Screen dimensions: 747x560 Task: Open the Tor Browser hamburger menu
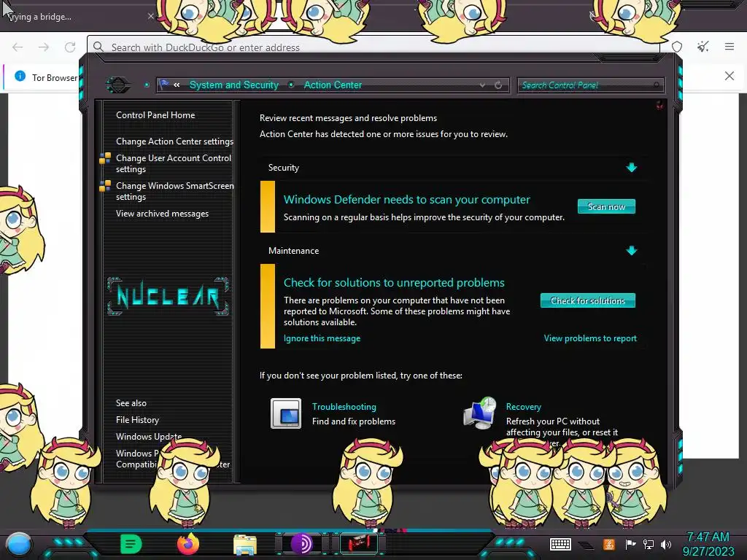tap(729, 47)
